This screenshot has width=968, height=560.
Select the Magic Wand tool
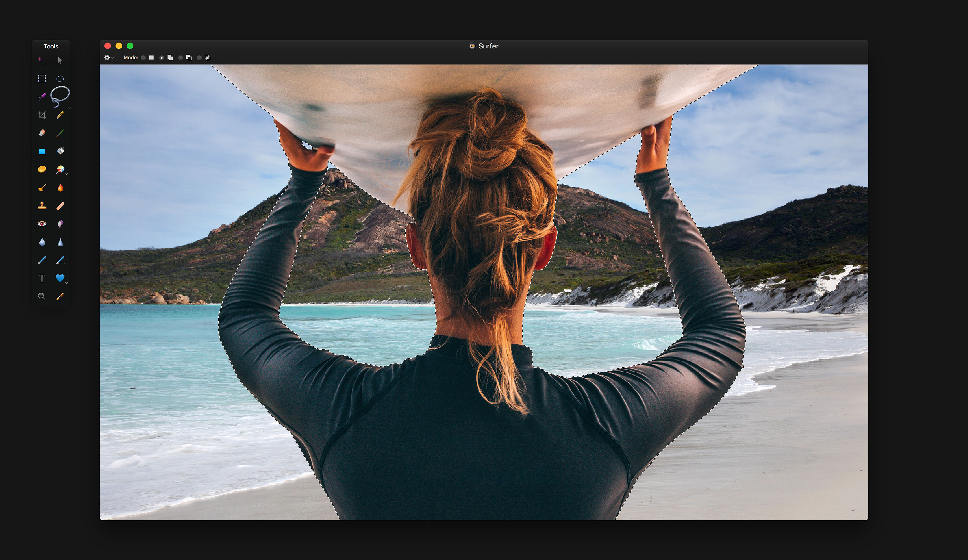(41, 60)
